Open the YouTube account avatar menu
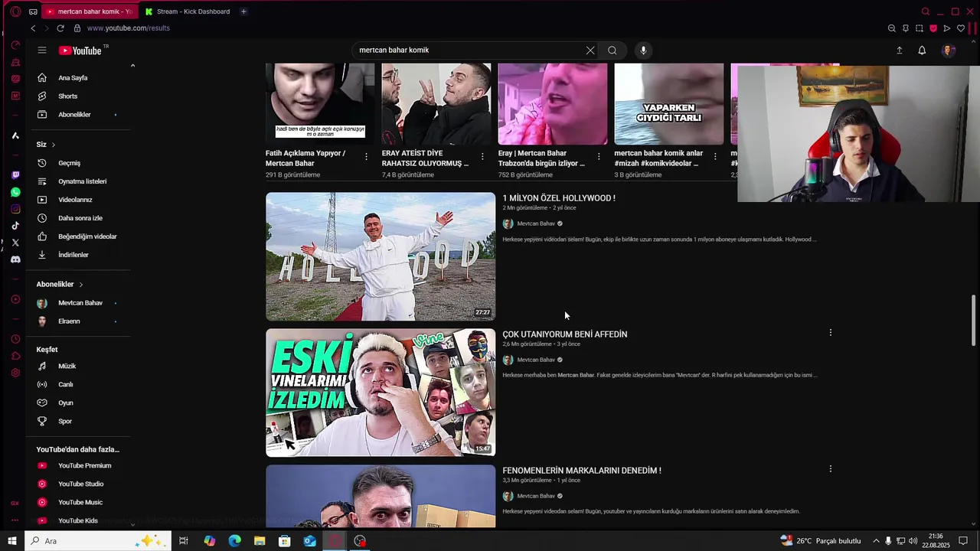Screen dimensions: 980x551 coord(949,51)
